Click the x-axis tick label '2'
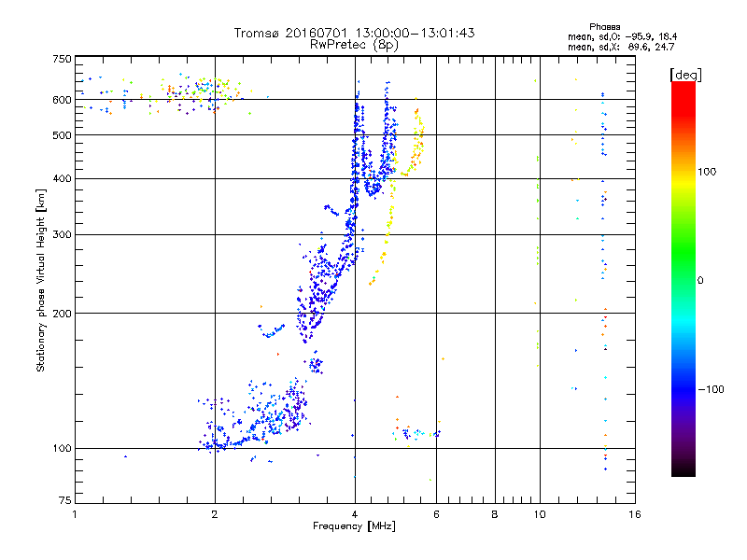Viewport: 747px width, 560px height. [x=215, y=514]
